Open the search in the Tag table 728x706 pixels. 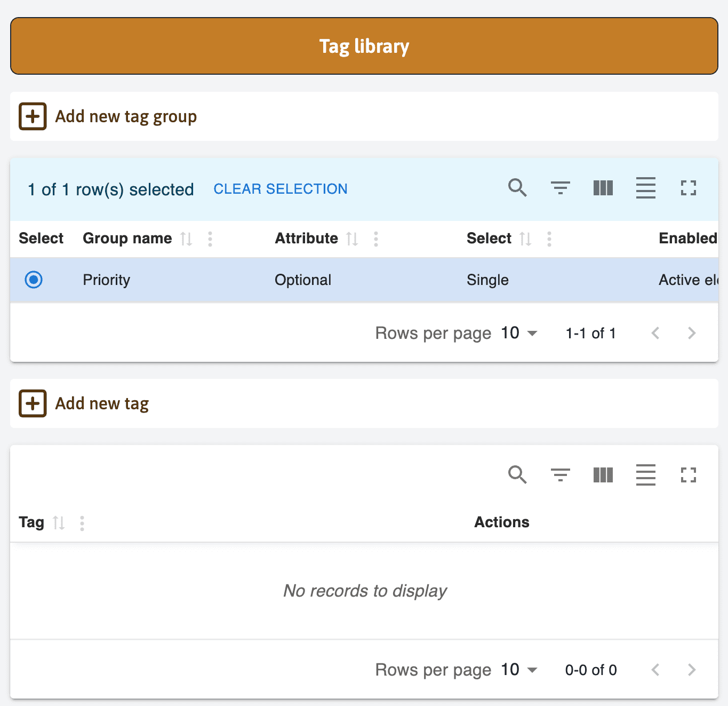[517, 475]
